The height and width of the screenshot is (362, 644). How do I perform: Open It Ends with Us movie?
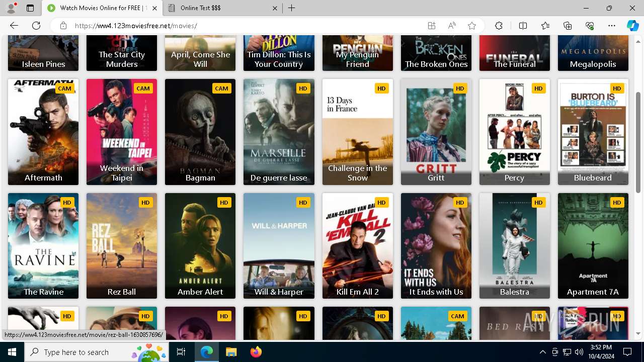436,246
